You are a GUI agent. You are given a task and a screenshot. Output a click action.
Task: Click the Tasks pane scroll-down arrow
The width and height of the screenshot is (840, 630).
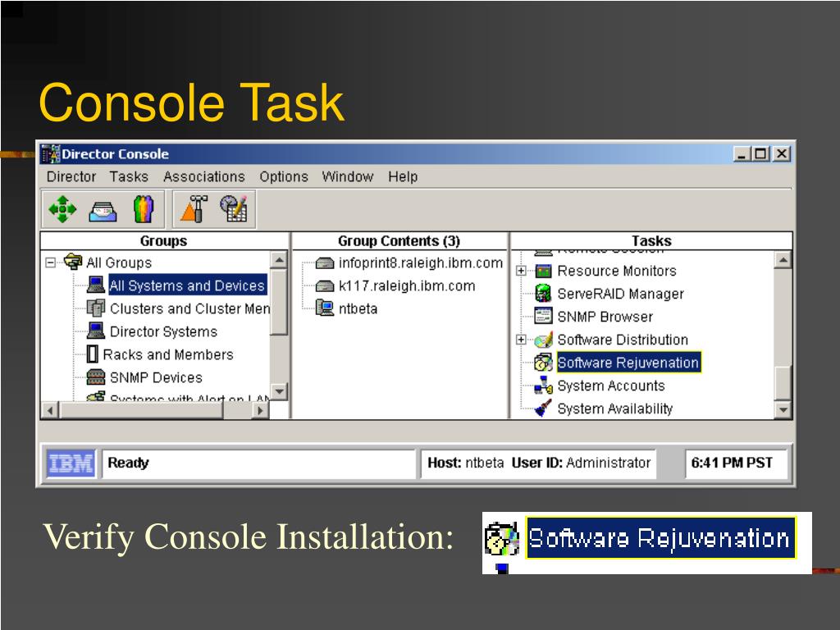783,410
